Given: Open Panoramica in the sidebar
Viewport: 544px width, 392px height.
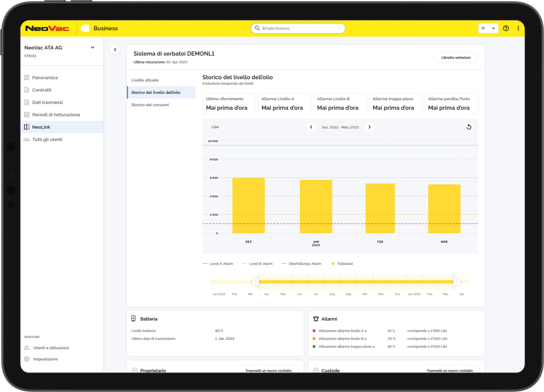Looking at the screenshot, I should (x=62, y=78).
